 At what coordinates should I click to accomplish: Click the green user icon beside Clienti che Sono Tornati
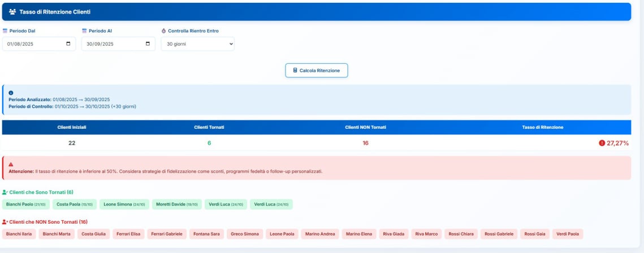pyautogui.click(x=5, y=193)
